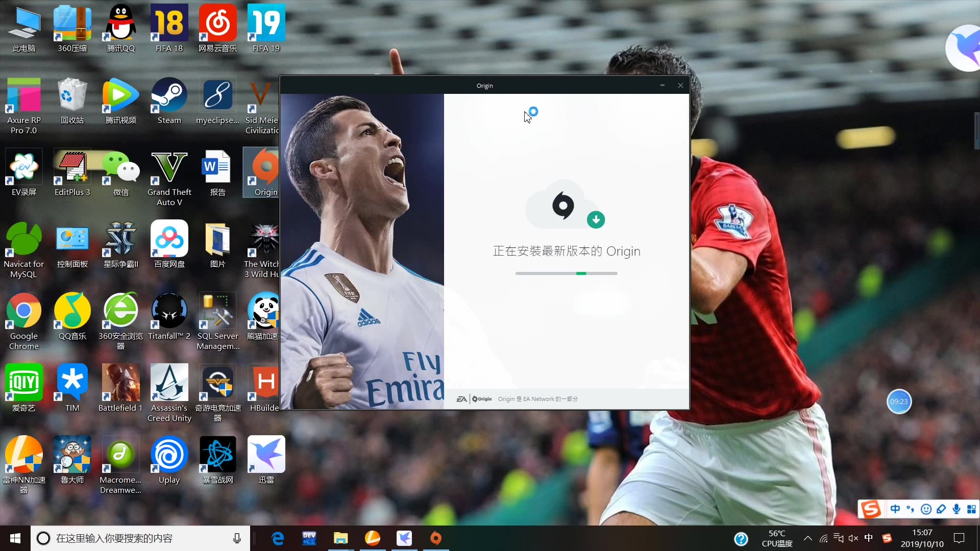Open the 报告 Word document
The width and height of the screenshot is (980, 551).
click(x=217, y=172)
